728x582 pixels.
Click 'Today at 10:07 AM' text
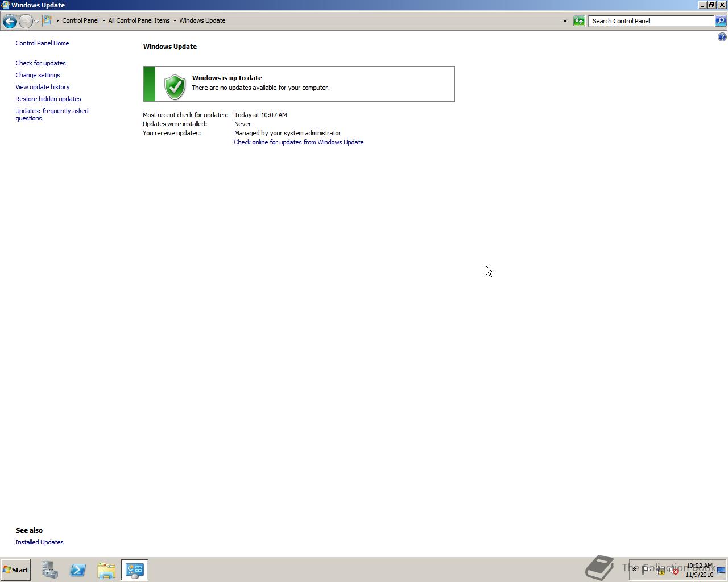pos(260,115)
